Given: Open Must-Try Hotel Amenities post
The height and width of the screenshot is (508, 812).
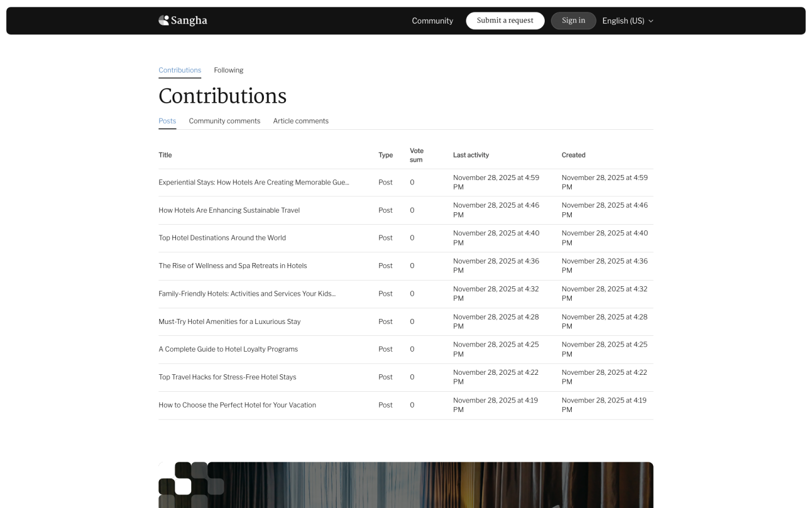Looking at the screenshot, I should (230, 322).
